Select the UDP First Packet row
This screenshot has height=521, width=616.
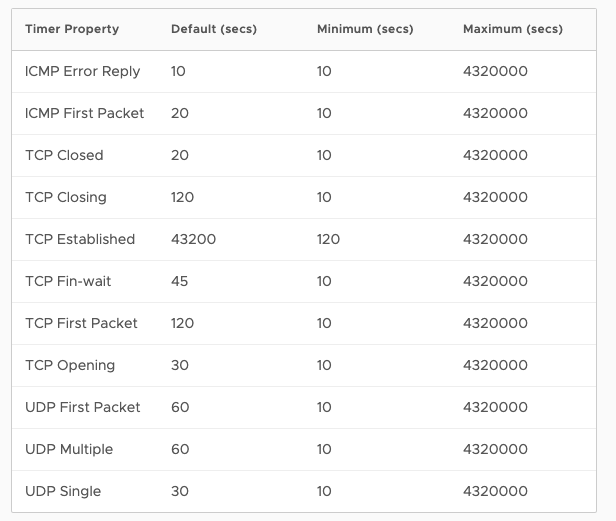(x=82, y=407)
